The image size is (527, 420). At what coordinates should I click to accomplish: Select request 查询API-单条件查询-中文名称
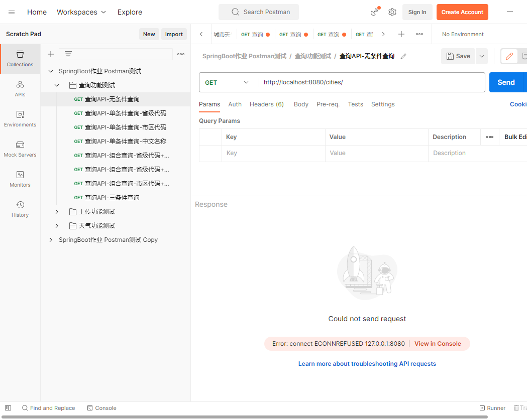point(115,142)
